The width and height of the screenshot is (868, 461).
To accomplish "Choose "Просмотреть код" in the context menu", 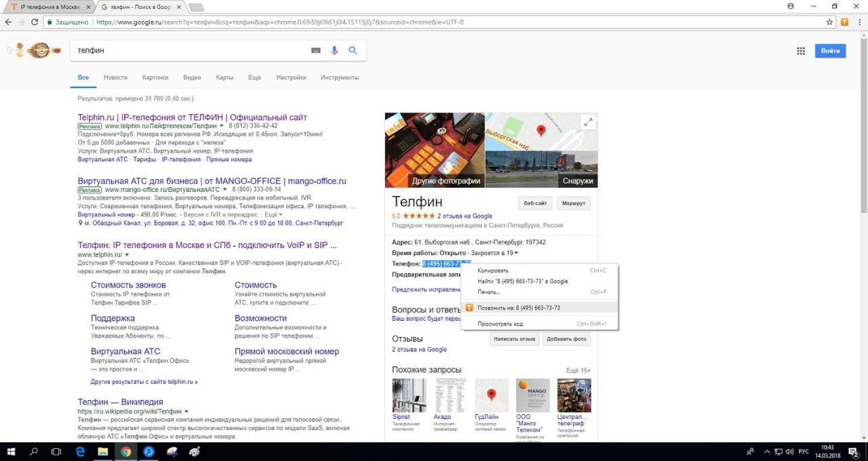I will 540,324.
